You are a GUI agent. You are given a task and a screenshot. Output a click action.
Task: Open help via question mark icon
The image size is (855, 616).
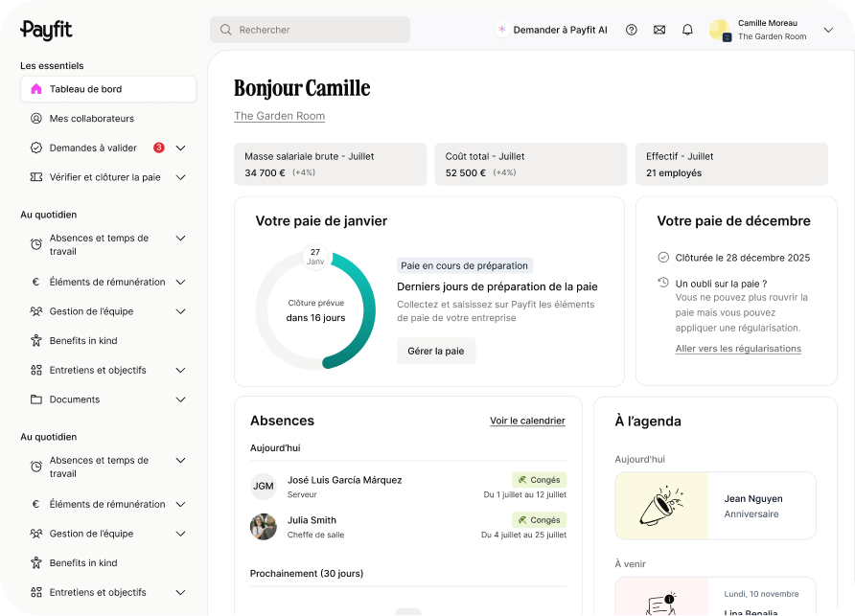(631, 30)
